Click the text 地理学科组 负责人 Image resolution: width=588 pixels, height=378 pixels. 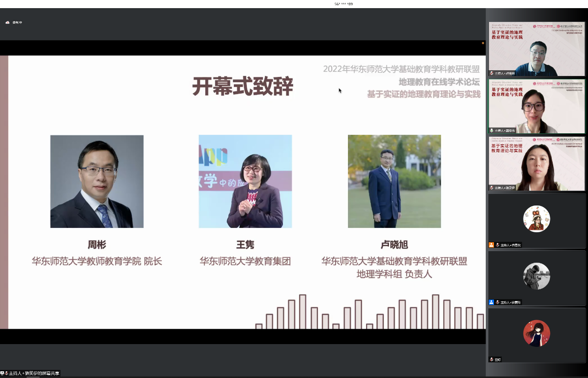coord(394,274)
